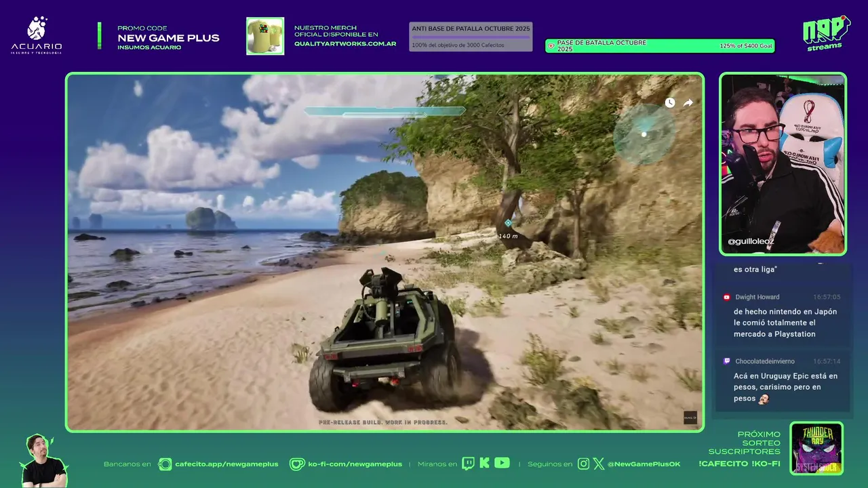Click the 16:57:14 chat timestamp

pos(827,361)
